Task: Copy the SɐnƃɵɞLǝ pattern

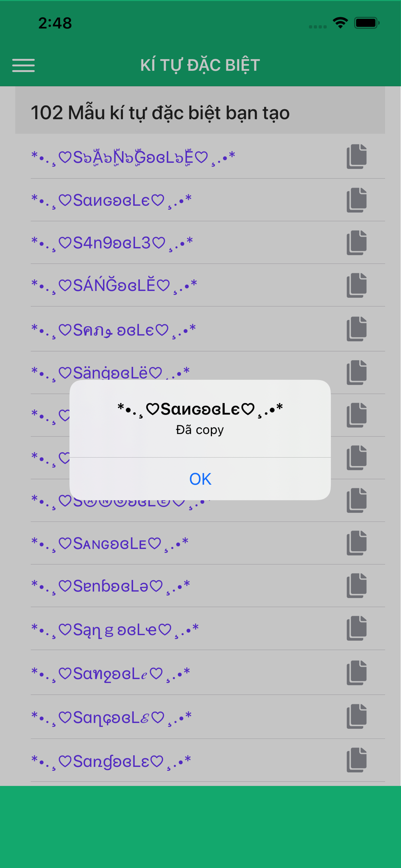Action: click(x=357, y=586)
